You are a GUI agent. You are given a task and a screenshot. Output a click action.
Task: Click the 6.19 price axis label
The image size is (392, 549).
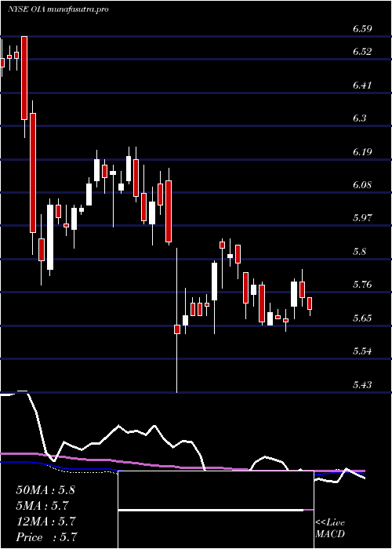click(x=362, y=151)
